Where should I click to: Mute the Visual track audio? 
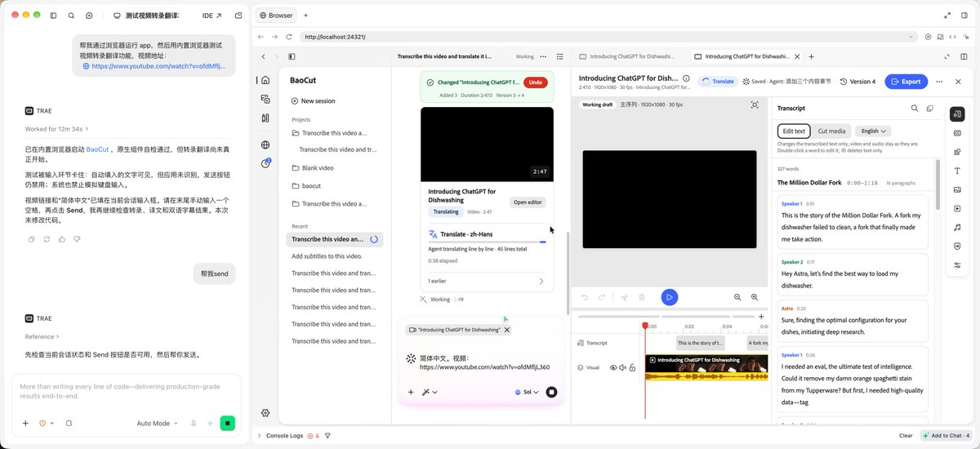click(x=623, y=367)
